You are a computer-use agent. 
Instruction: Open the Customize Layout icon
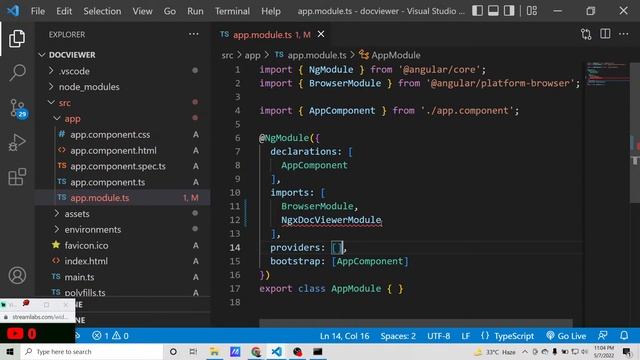531,11
